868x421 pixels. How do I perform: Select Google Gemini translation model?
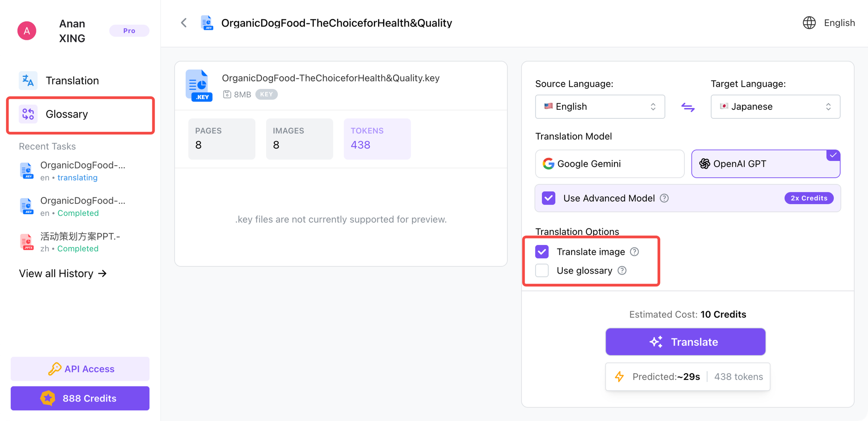(x=609, y=164)
